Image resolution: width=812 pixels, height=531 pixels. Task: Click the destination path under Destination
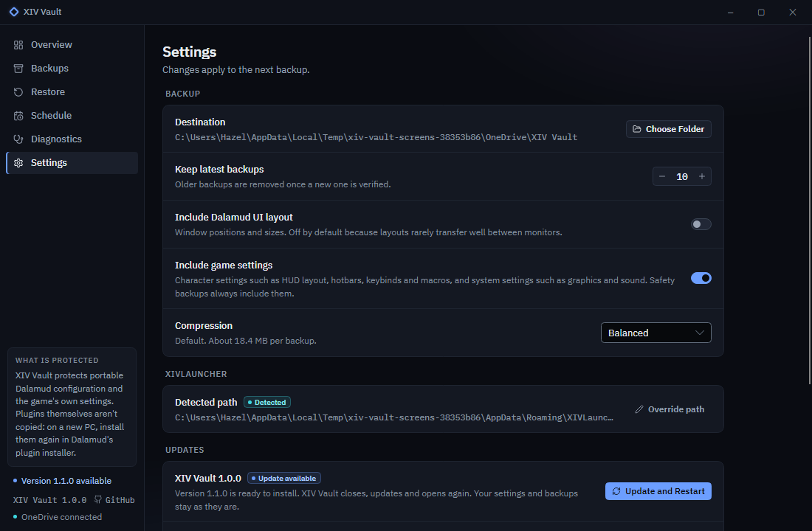pos(376,137)
